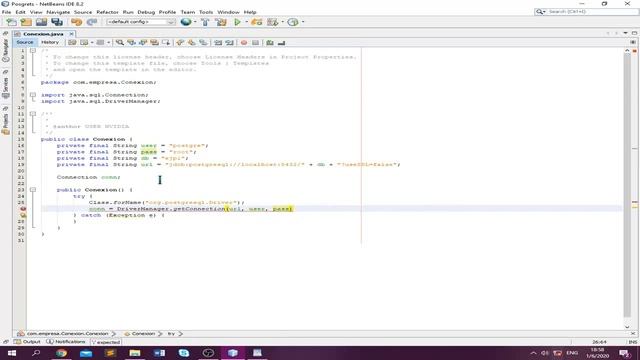This screenshot has height=360, width=640.
Task: Click the green Run Project icon
Action: point(237,22)
